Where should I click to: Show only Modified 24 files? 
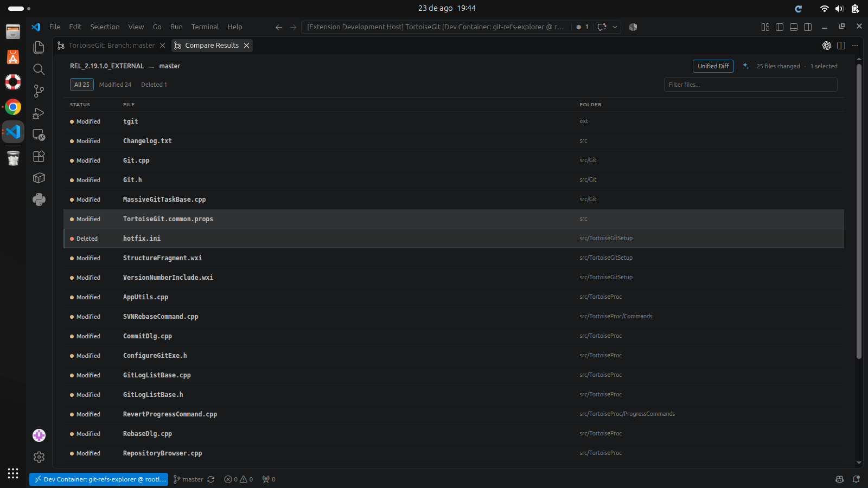click(x=115, y=85)
